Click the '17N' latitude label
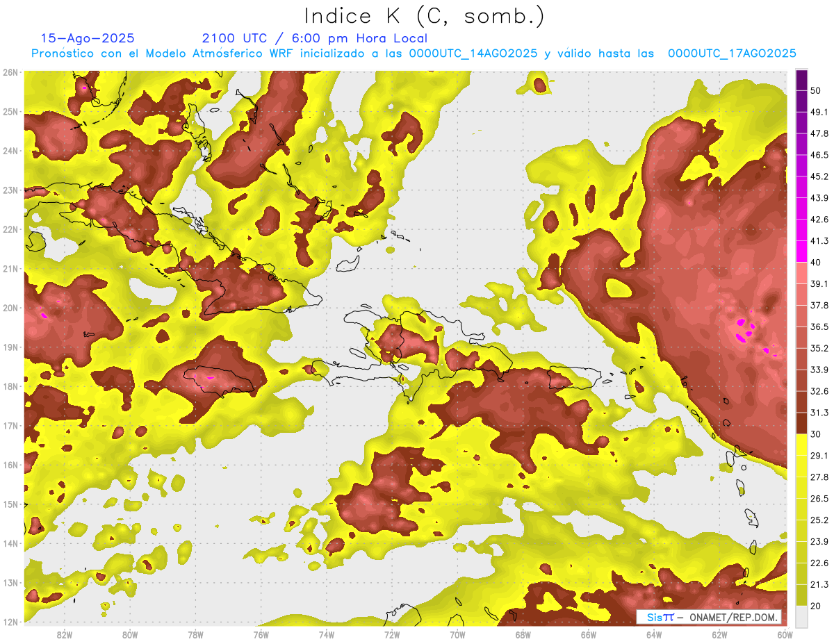This screenshot has width=834, height=644. 10,426
